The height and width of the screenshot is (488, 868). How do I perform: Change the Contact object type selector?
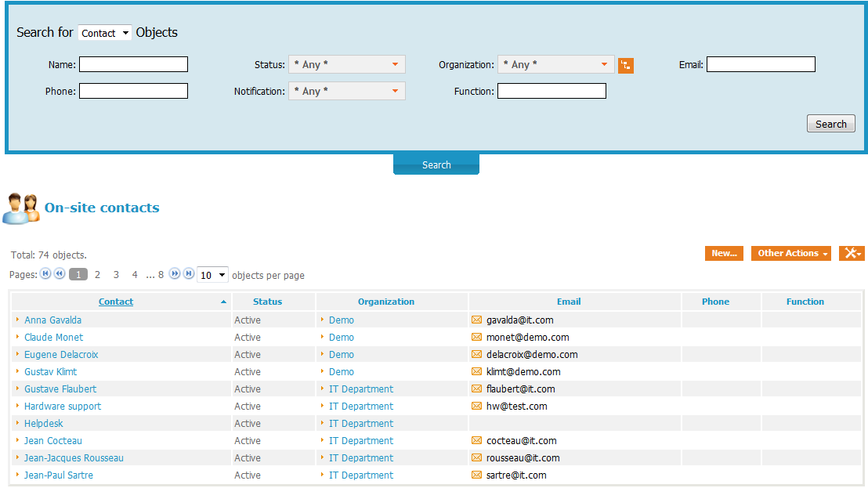(105, 33)
